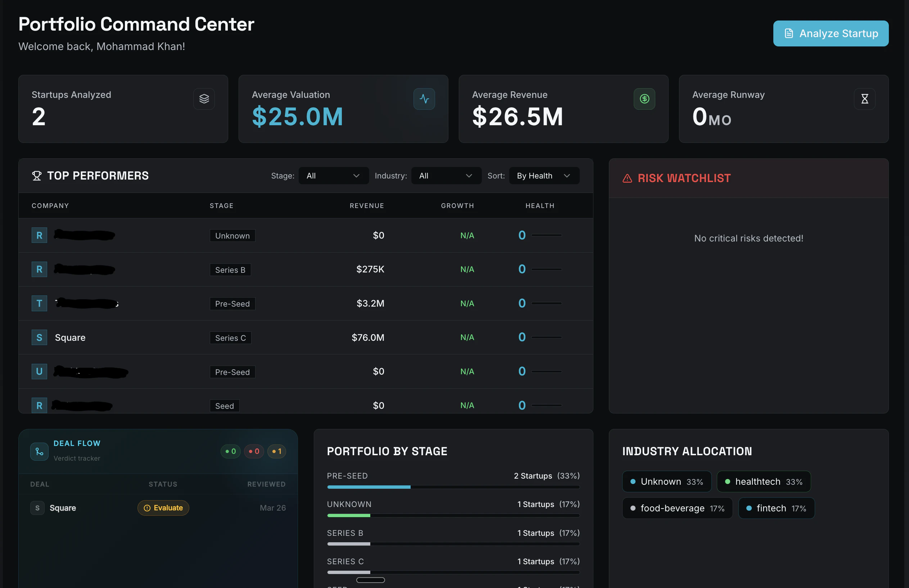
Task: Click the hourglass icon on Average Runway card
Action: 864,99
